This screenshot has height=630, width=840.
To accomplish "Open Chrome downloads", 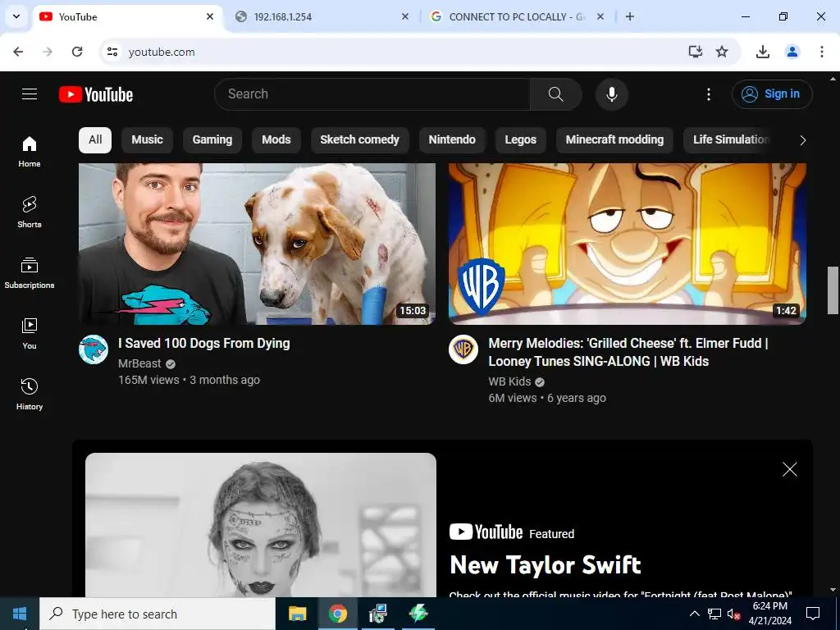I will (763, 52).
